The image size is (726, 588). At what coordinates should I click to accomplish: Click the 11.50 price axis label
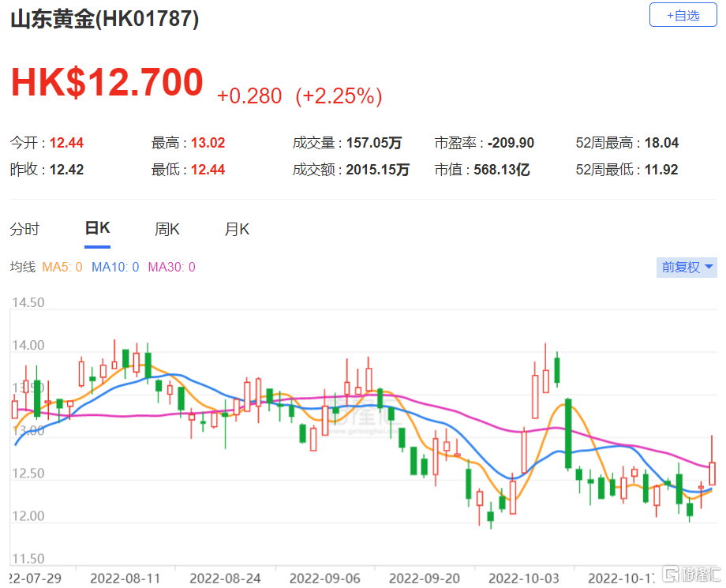(x=28, y=559)
